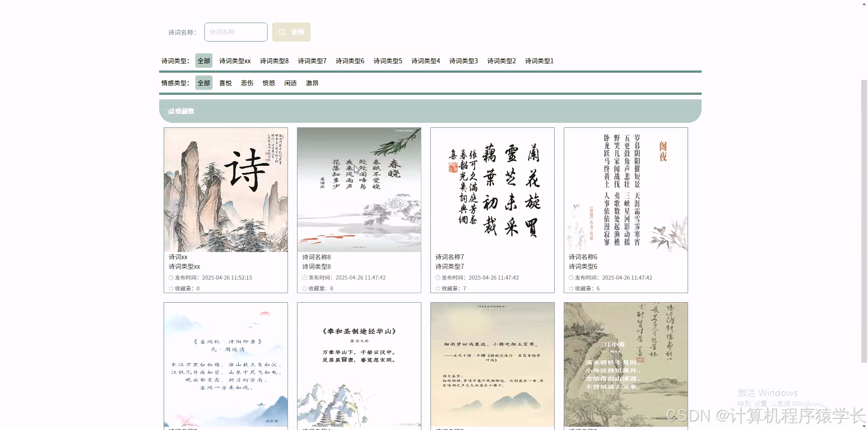868x430 pixels.
Task: Choose 全部 under 情感类型
Action: [x=203, y=83]
